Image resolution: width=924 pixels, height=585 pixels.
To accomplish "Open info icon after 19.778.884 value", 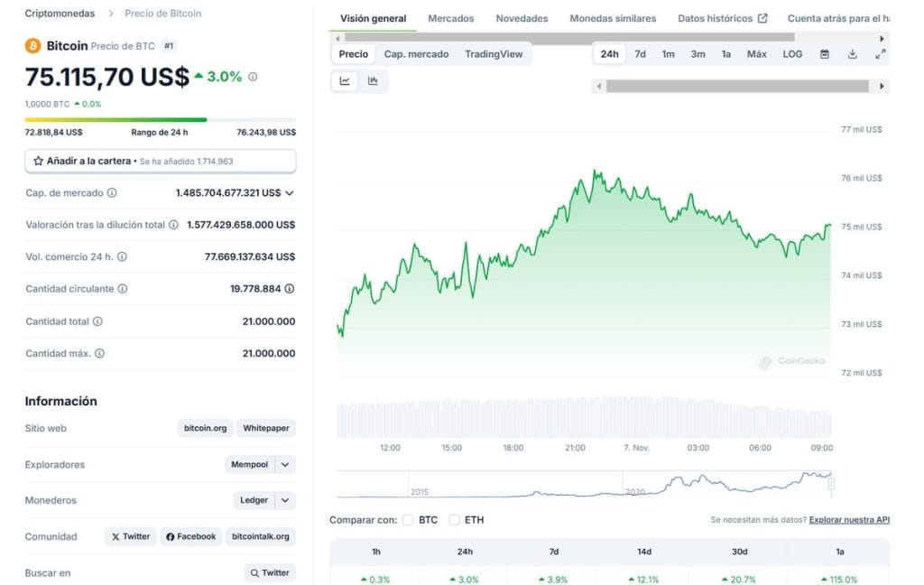I will click(290, 289).
